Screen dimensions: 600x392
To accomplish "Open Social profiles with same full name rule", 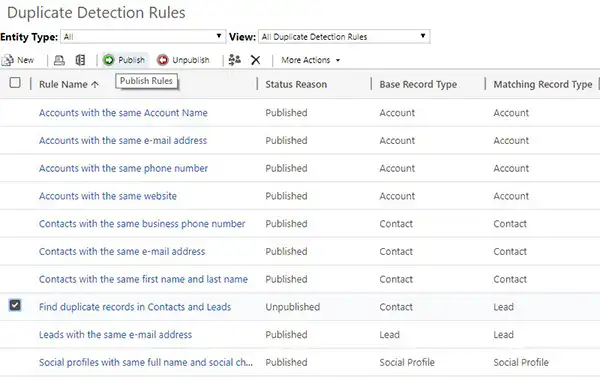I will click(146, 363).
